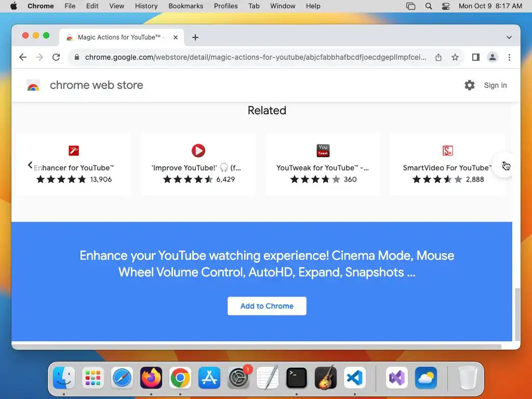Toggle the Chrome side panel
Viewport: 532px width, 399px height.
click(476, 57)
